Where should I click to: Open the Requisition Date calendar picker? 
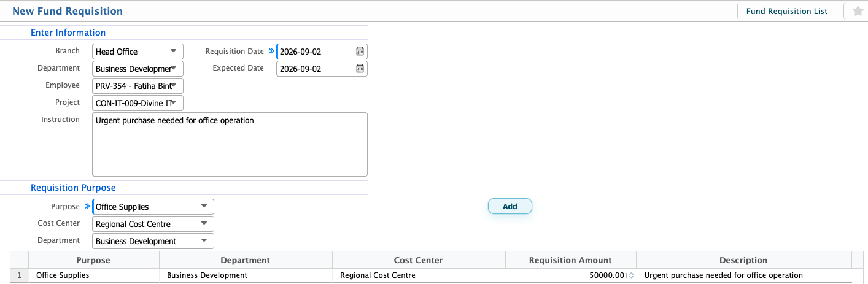[360, 52]
